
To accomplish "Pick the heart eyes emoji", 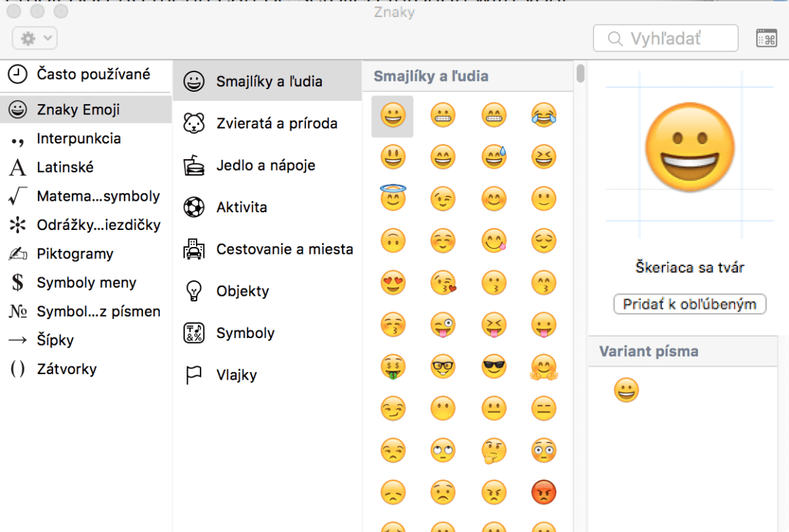I will coord(392,283).
